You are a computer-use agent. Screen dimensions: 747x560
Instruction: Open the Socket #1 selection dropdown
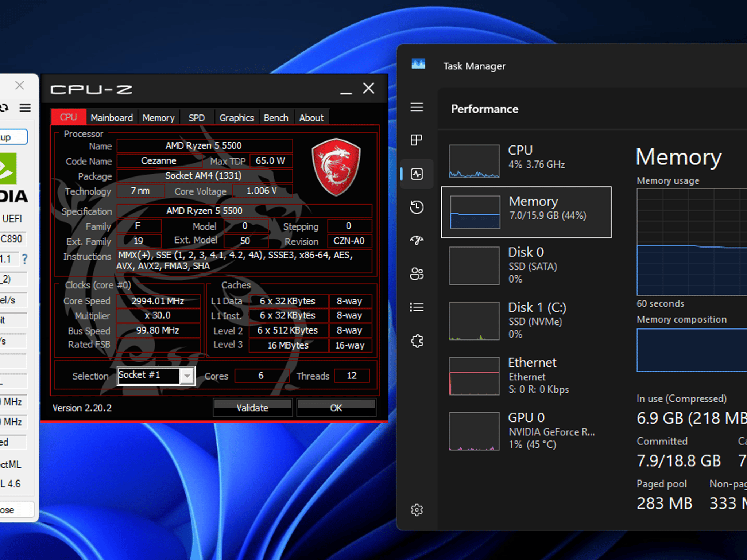click(x=156, y=376)
